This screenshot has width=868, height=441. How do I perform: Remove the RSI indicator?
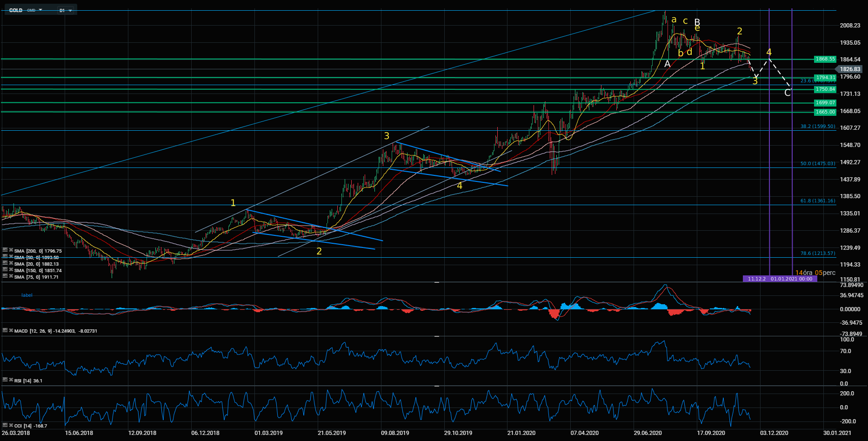[11, 380]
